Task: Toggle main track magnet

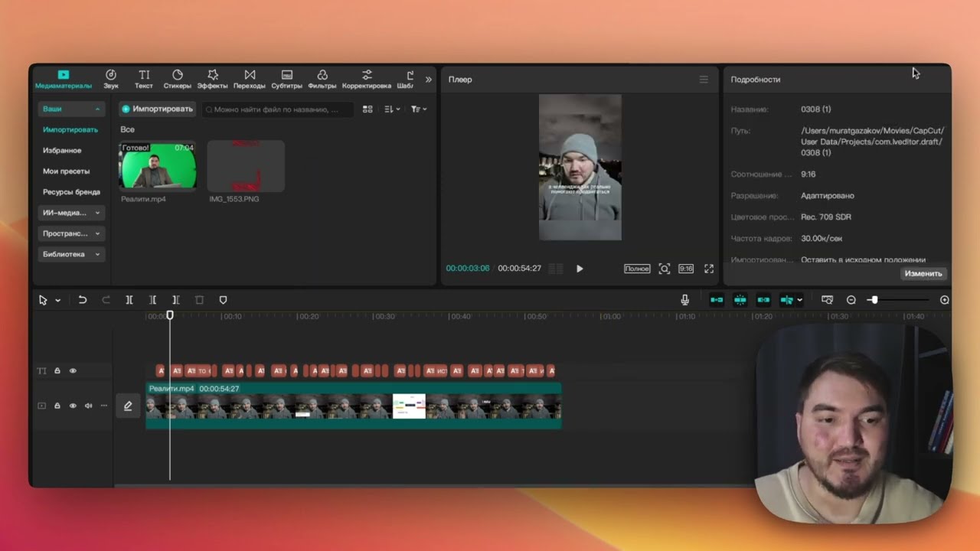Action: [717, 300]
